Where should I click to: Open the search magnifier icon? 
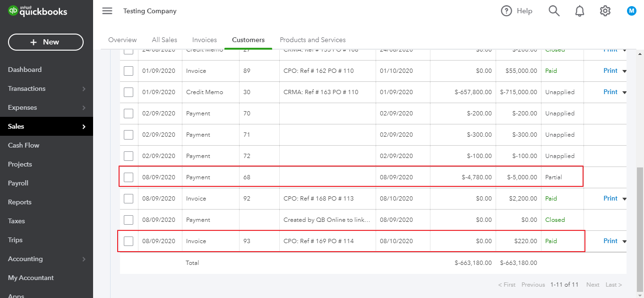[554, 11]
